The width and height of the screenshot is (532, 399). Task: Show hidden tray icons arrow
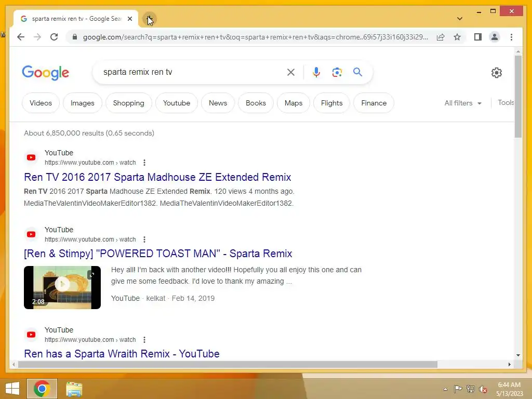(x=445, y=389)
